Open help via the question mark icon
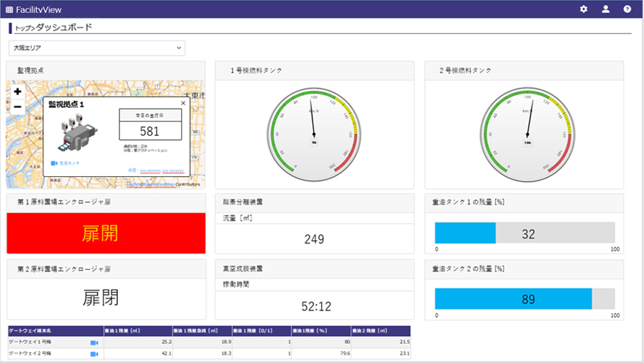 tap(627, 9)
